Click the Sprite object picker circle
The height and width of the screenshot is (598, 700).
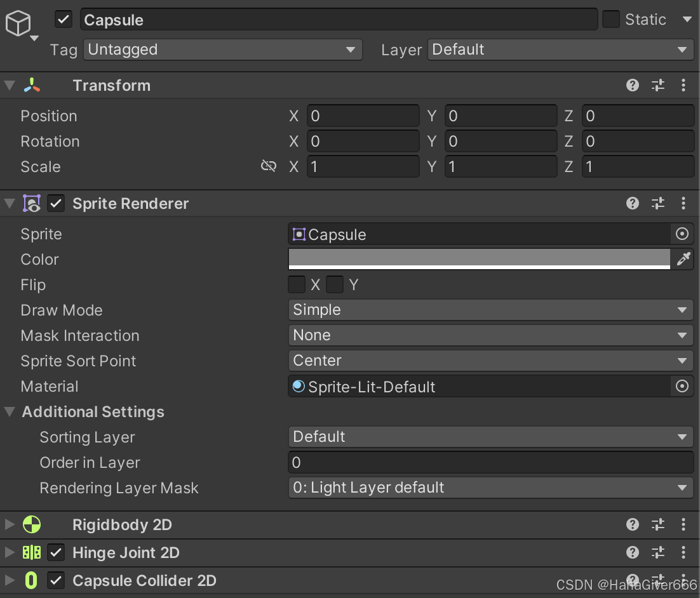[682, 234]
